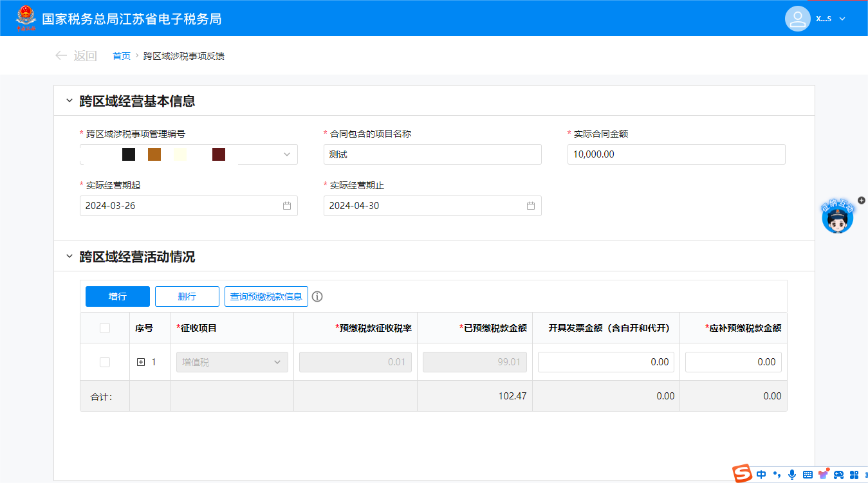Click the 查询预缴税款信息 button
Screen dimensions: 868x483
click(266, 296)
